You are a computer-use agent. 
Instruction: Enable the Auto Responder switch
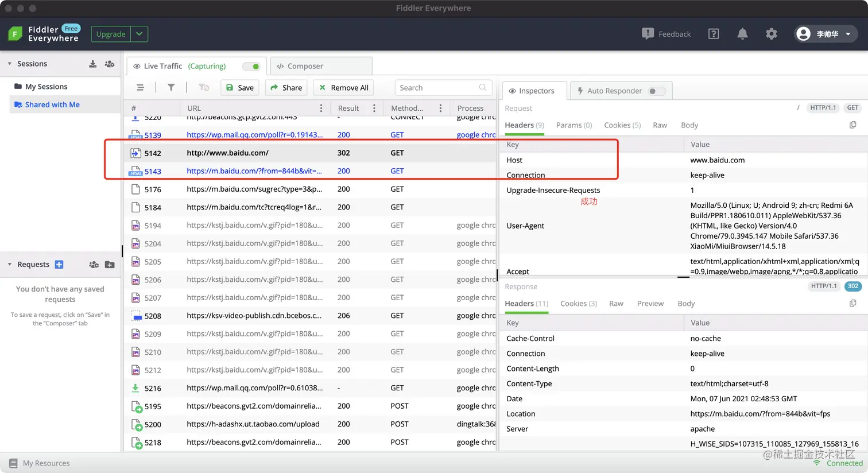(x=657, y=91)
